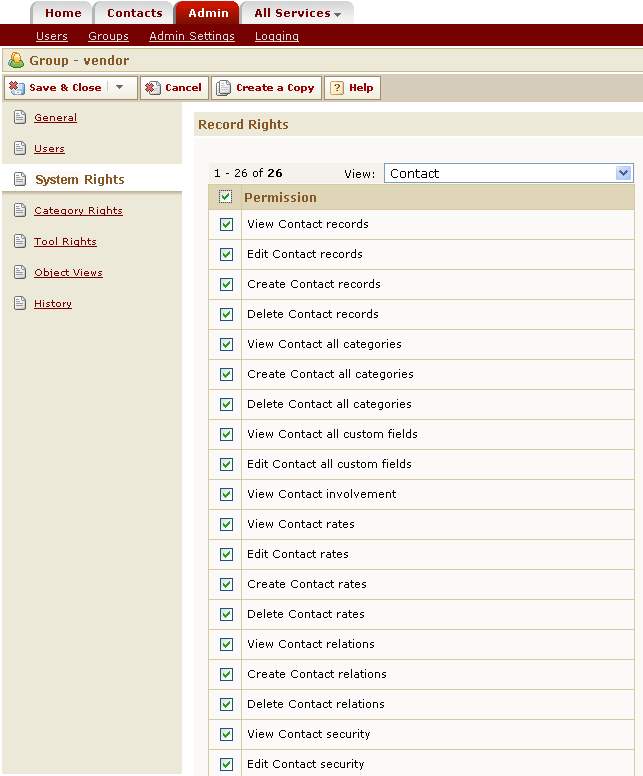This screenshot has height=776, width=643.
Task: Click the View Contact involvement row text
Action: [x=322, y=494]
